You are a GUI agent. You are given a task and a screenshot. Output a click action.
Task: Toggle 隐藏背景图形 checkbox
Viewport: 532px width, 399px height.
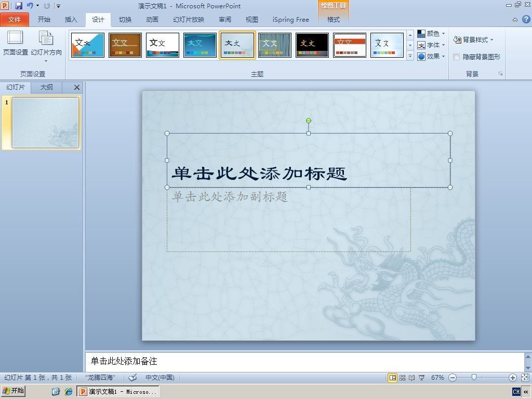tap(457, 57)
